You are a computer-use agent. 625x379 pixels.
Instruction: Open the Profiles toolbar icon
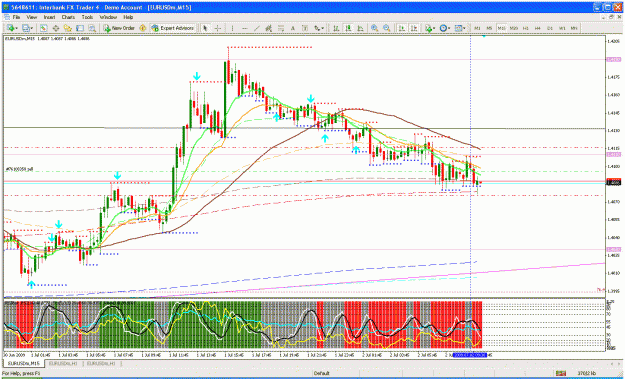coord(26,28)
